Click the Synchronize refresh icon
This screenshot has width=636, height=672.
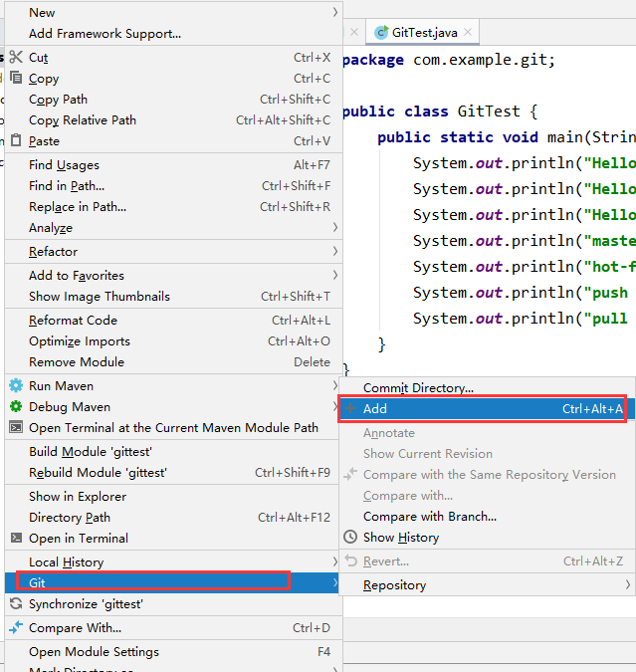(16, 603)
